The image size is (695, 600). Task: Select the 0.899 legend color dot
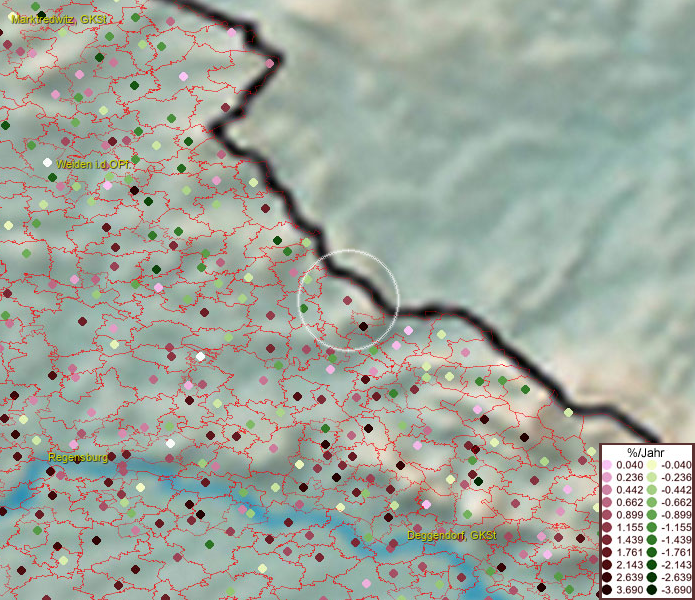(607, 515)
